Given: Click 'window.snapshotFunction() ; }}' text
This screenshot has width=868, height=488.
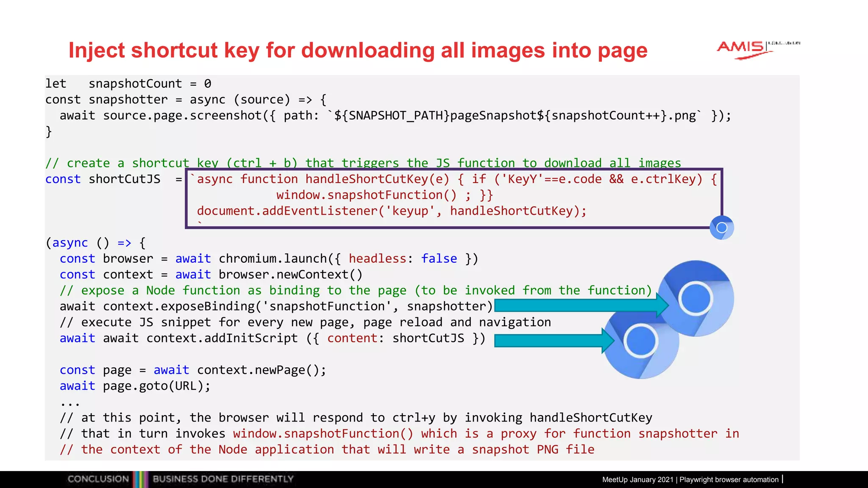Looking at the screenshot, I should 385,195.
